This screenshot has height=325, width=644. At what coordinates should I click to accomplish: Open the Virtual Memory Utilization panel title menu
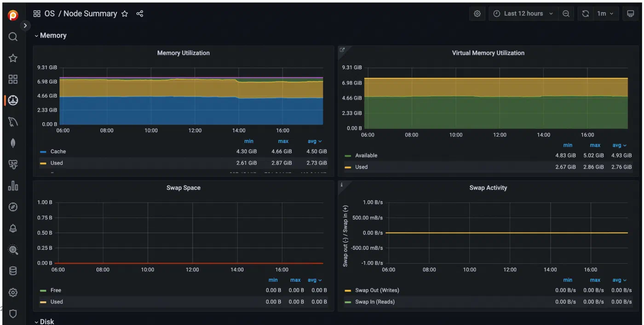pos(488,53)
